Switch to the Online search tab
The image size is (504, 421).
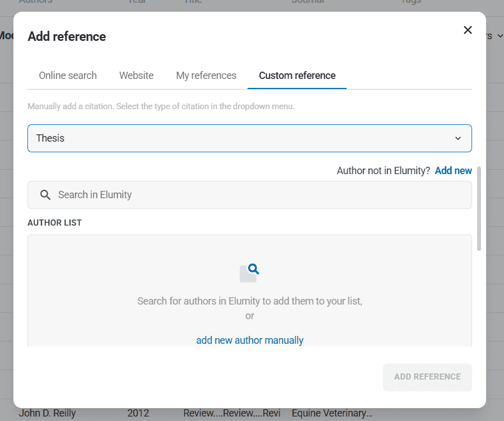(x=68, y=76)
